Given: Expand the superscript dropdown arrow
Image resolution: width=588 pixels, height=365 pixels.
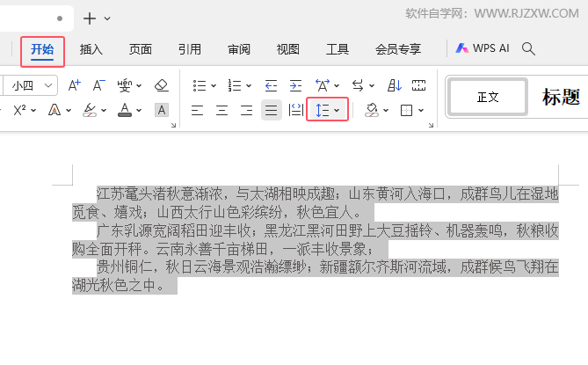Looking at the screenshot, I should 33,111.
